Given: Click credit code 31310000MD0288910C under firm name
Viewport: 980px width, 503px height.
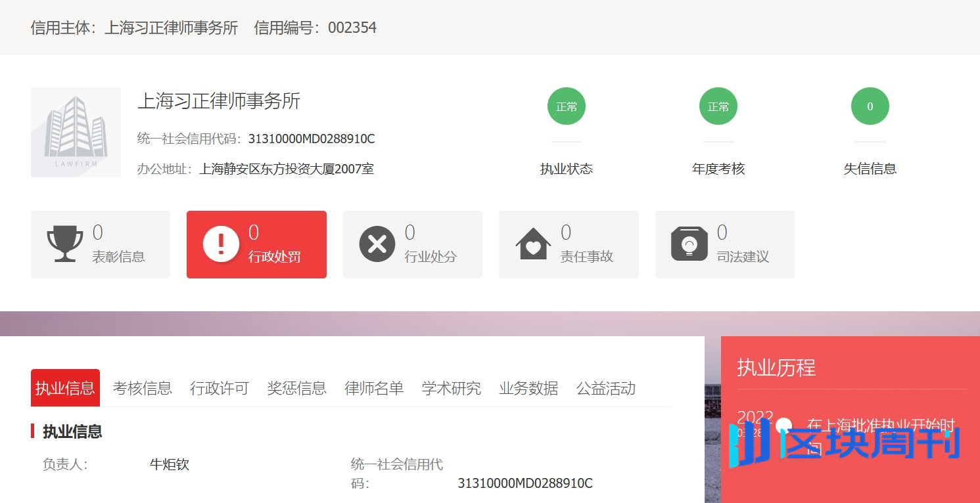Looking at the screenshot, I should tap(312, 139).
